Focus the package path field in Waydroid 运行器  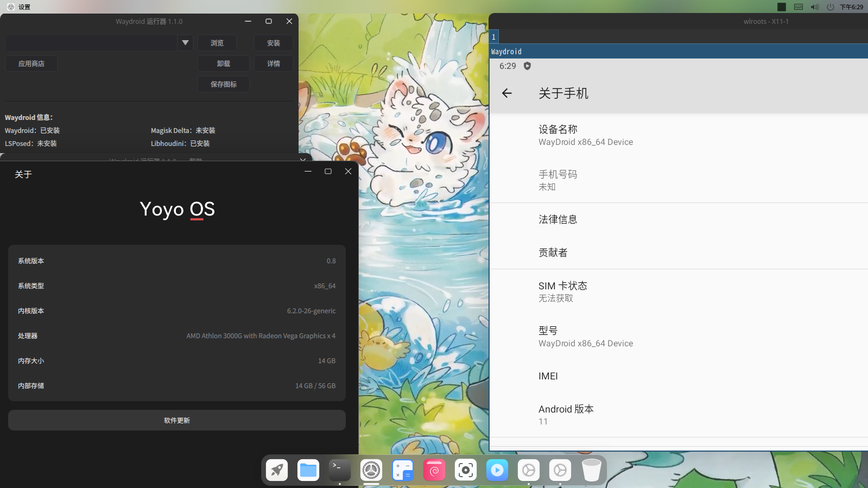point(92,43)
